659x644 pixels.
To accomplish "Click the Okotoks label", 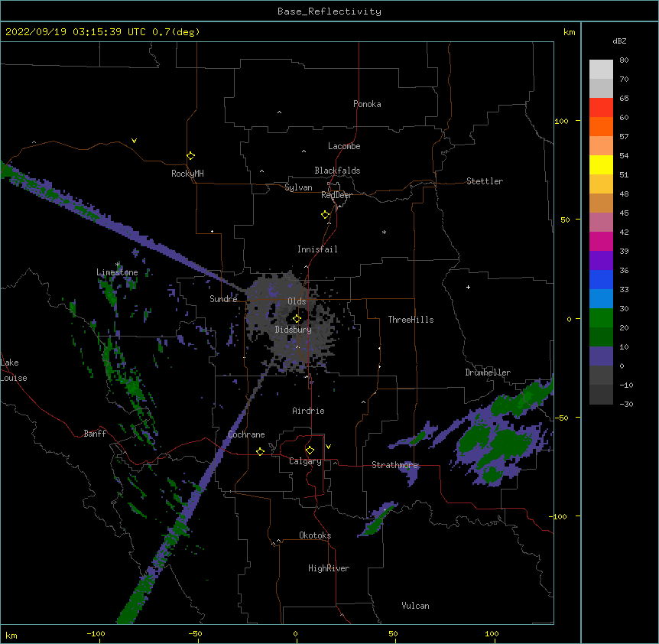I will pos(315,535).
